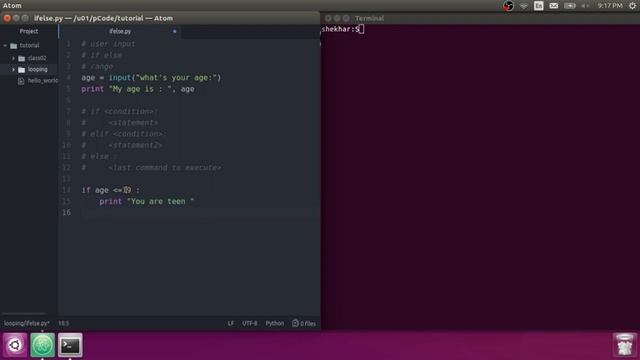
Task: Open the Wi-Fi network indicator
Action: (x=524, y=5)
